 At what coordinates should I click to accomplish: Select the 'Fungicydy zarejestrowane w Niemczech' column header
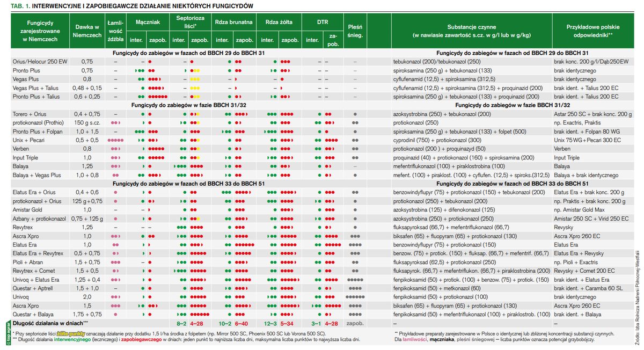pos(39,31)
